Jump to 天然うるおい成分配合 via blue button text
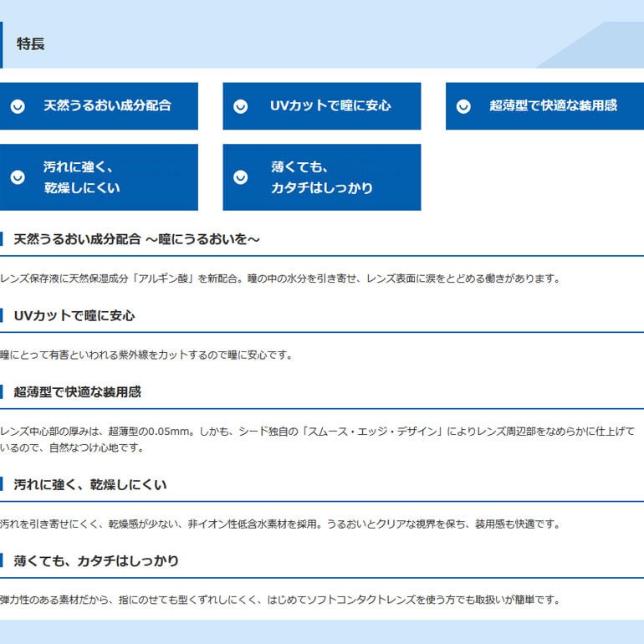The width and height of the screenshot is (644, 644). tap(107, 106)
